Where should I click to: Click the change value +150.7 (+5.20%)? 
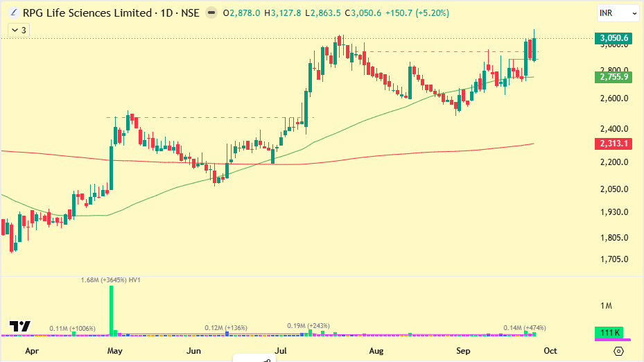[x=417, y=13]
